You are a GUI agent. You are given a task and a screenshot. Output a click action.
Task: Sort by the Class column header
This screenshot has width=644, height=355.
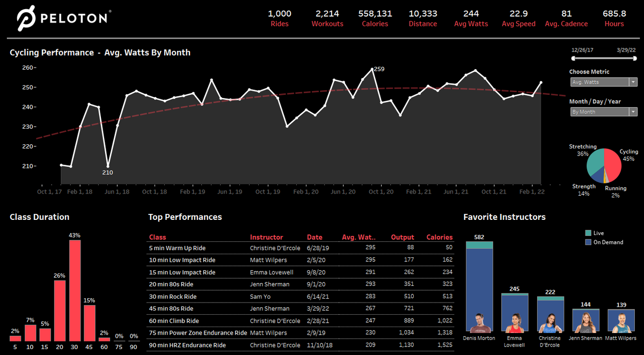pyautogui.click(x=157, y=237)
